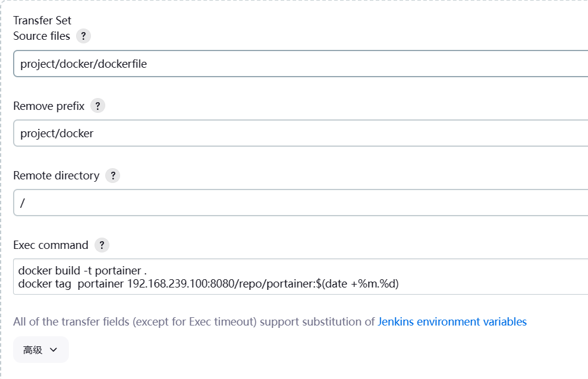Click the Source files label text
Image resolution: width=588 pixels, height=379 pixels.
(42, 36)
